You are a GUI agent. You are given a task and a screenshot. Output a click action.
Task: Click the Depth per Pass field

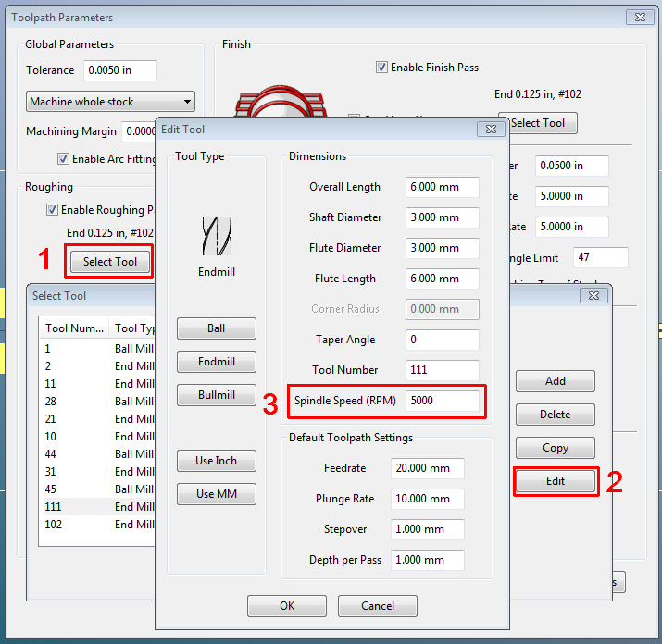[x=427, y=560]
